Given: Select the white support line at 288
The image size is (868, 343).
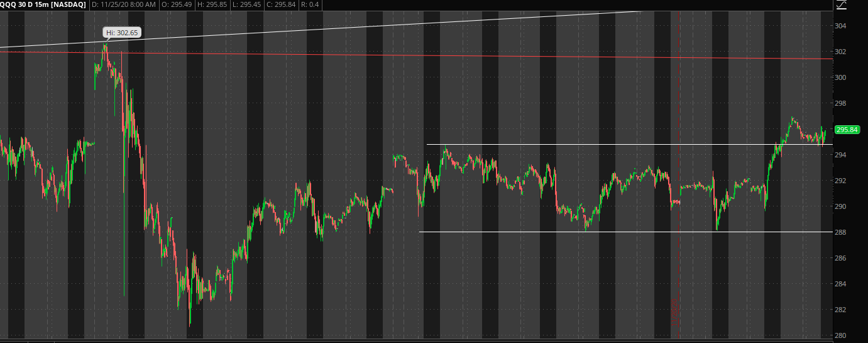Looking at the screenshot, I should [629, 232].
